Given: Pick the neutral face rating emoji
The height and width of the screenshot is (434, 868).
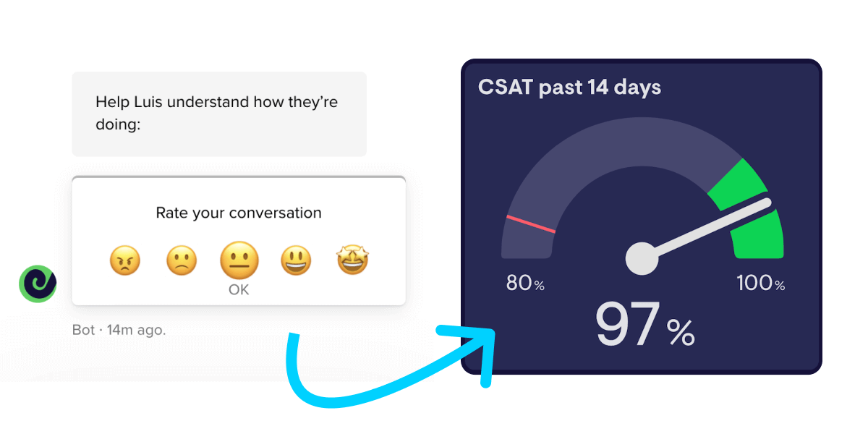Looking at the screenshot, I should [239, 260].
